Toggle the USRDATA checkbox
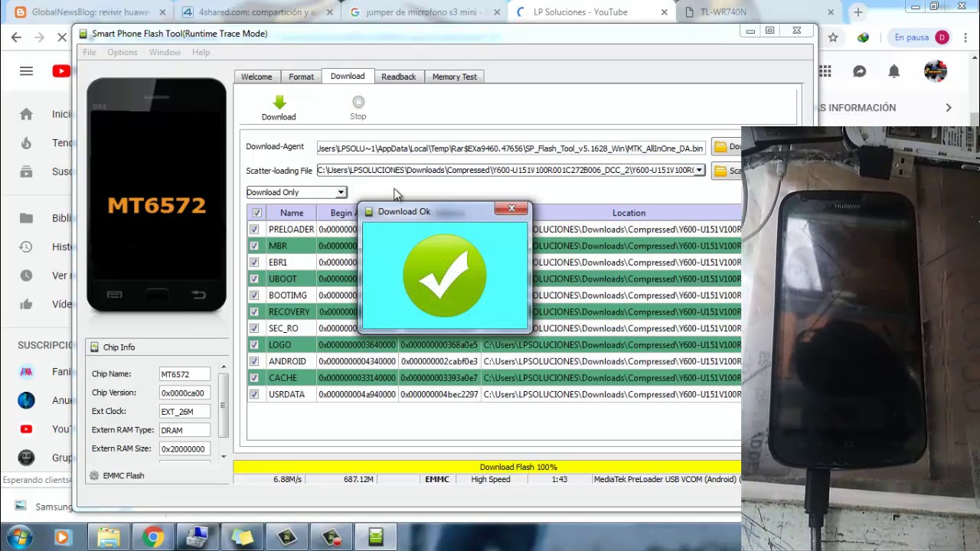The width and height of the screenshot is (980, 551). (x=254, y=394)
